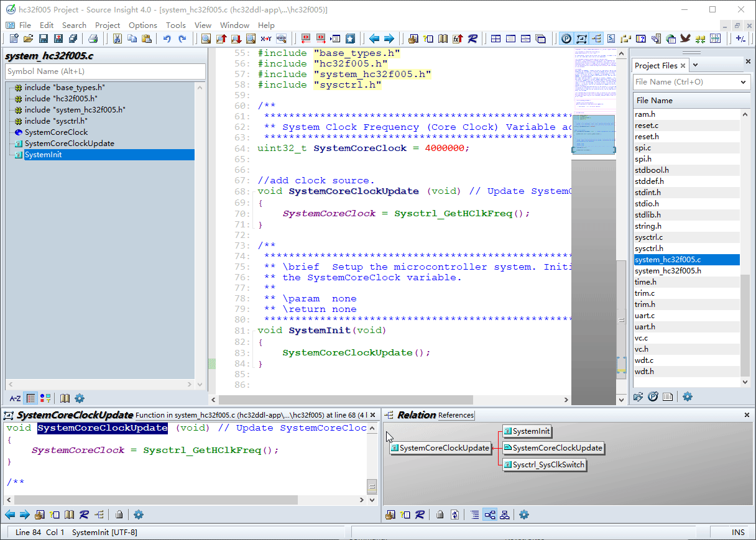Click the Print icon in the toolbar
The height and width of the screenshot is (540, 756).
click(x=93, y=39)
